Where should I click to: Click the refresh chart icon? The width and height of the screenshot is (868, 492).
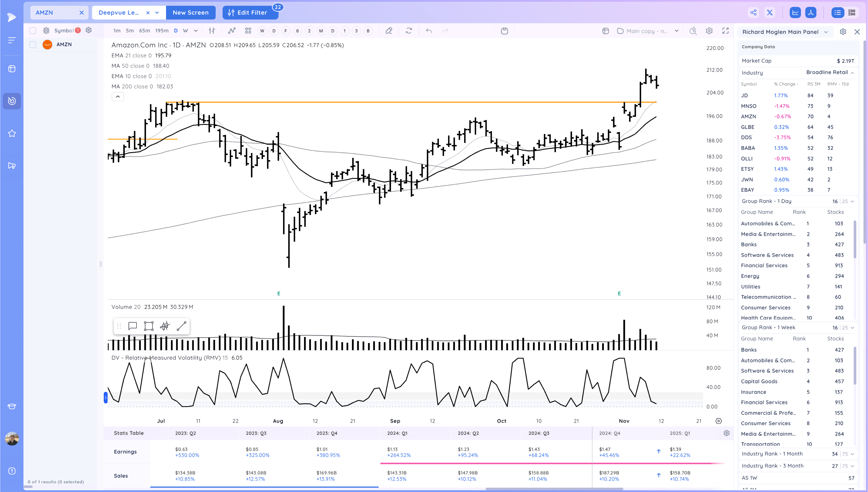point(409,31)
